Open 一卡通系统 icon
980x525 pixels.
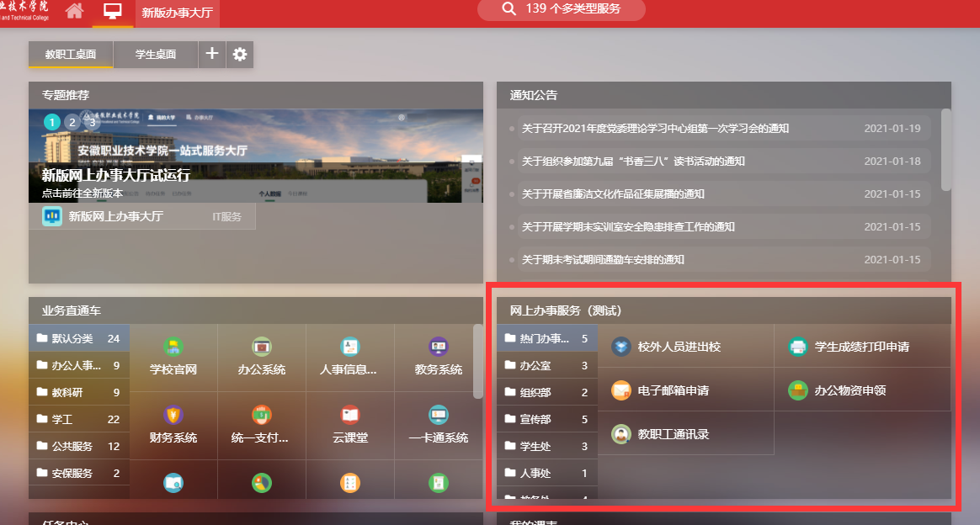click(438, 426)
